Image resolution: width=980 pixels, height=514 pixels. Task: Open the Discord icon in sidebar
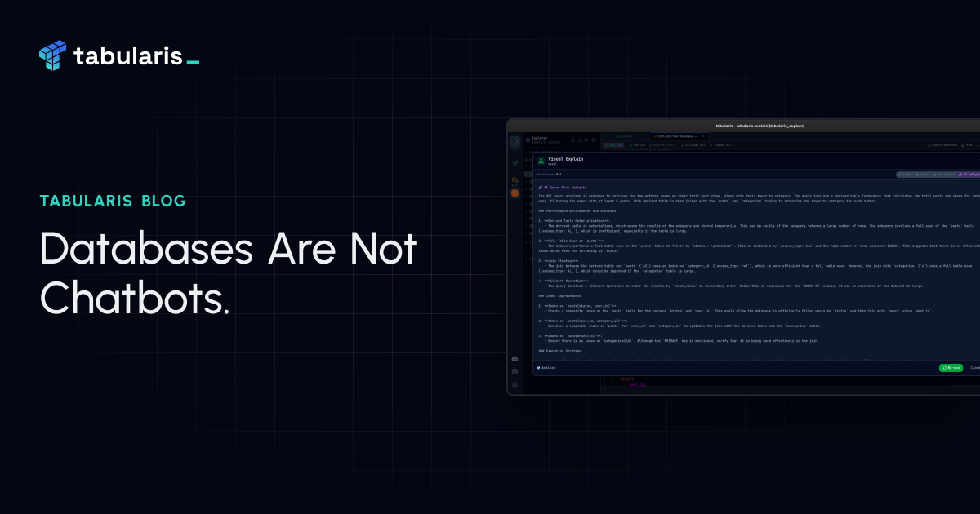[x=514, y=359]
